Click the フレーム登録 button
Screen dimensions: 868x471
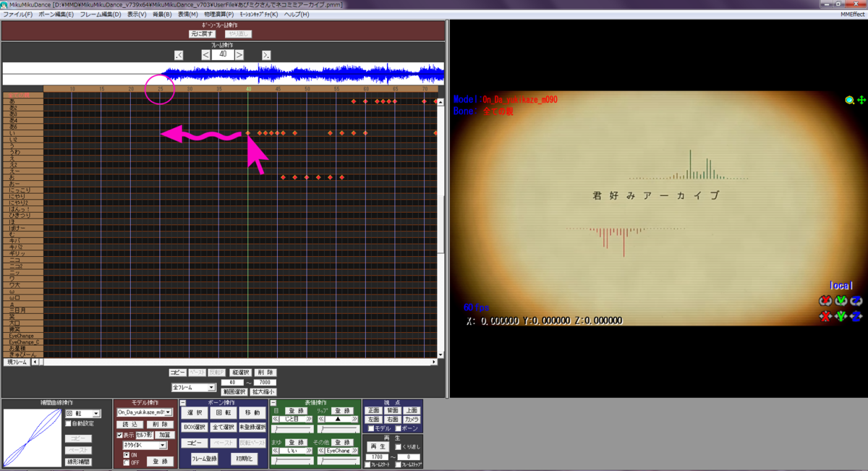(204, 459)
